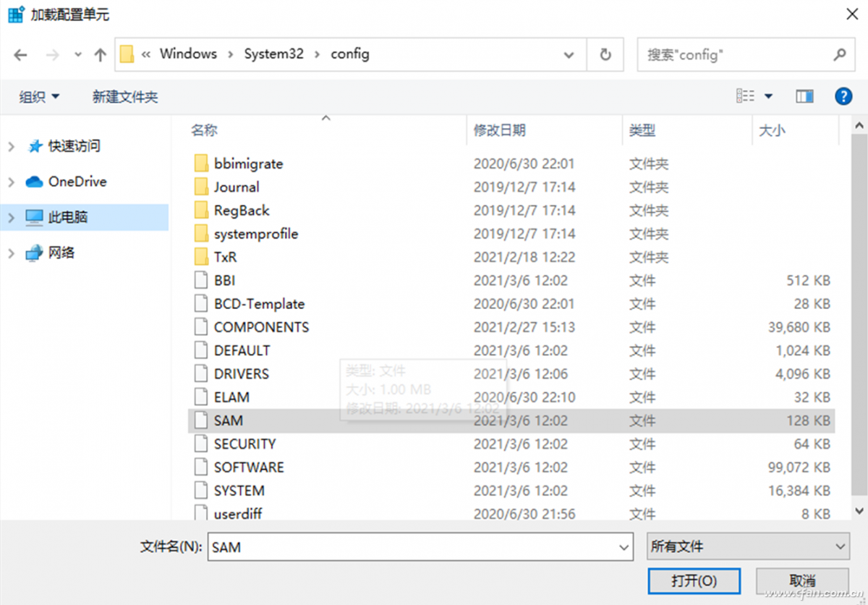Sort by 修改日期 column header
Screen dimensions: 868x605
coord(500,130)
